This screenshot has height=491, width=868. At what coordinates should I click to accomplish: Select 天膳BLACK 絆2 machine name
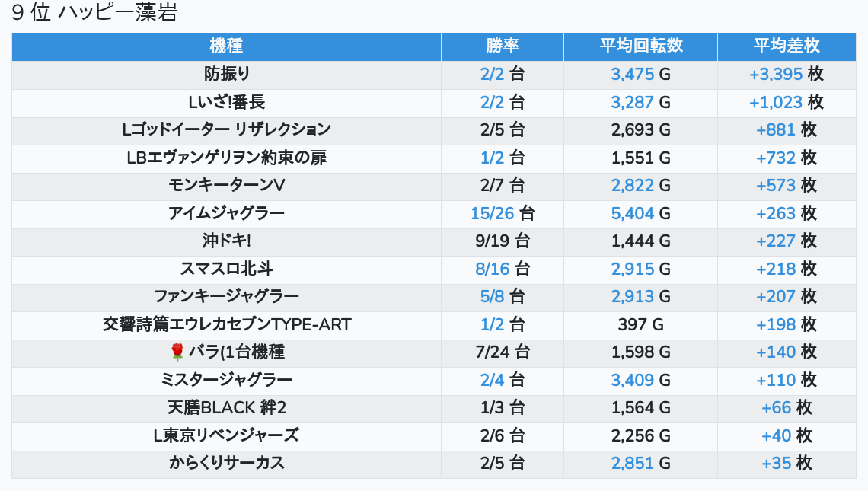coord(226,408)
